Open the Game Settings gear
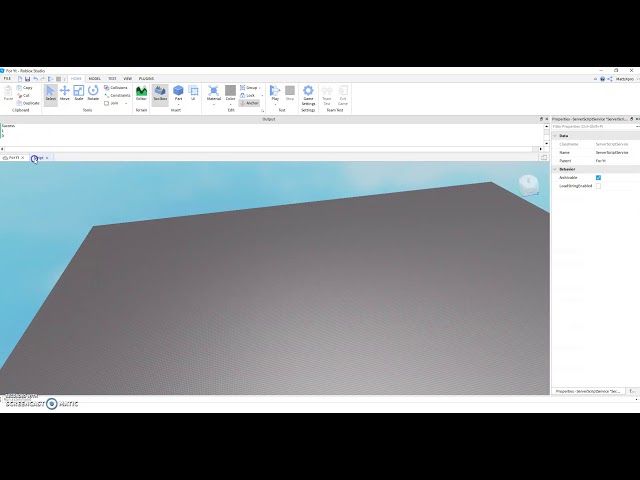640x480 pixels. [x=308, y=95]
